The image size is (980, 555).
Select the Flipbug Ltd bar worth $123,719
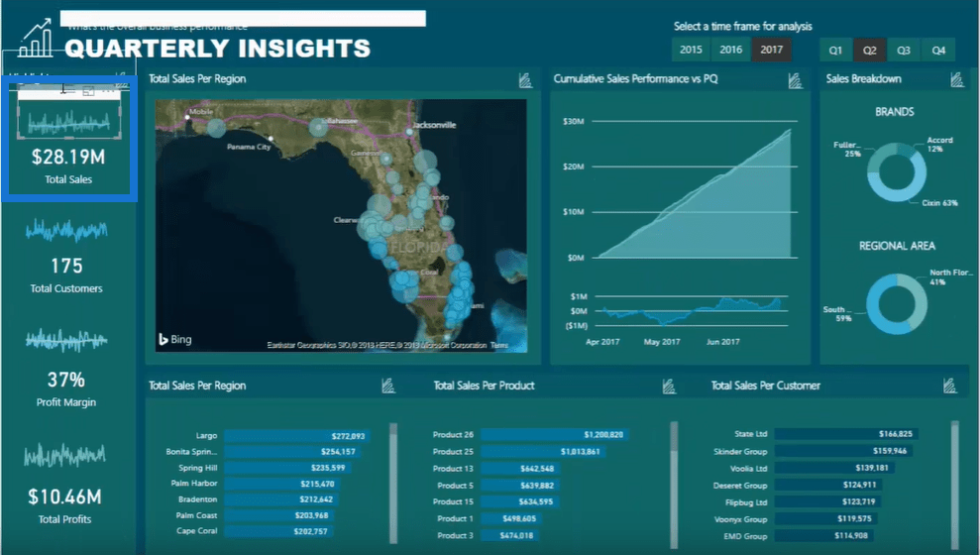(x=827, y=501)
